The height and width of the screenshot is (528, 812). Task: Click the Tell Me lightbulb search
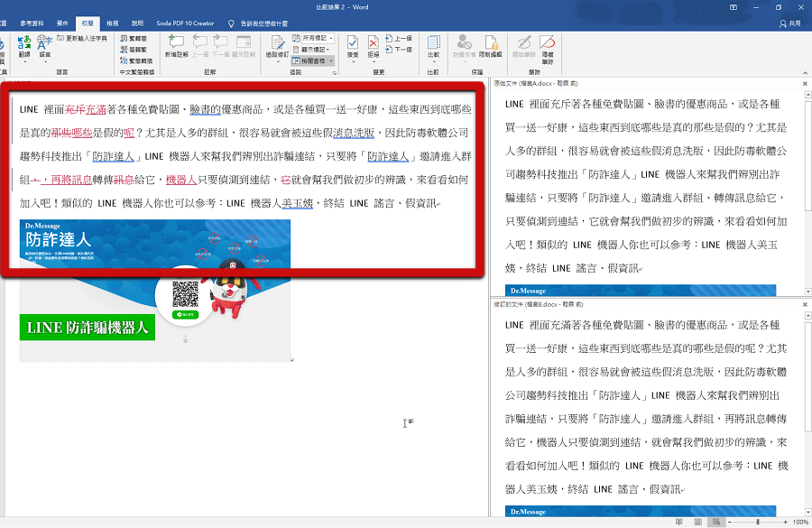(x=231, y=23)
